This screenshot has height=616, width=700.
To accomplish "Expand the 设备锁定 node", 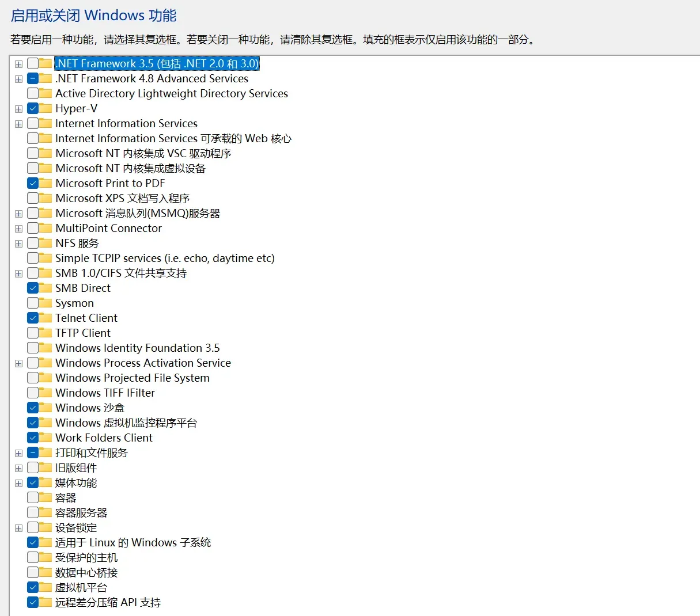I will [x=19, y=528].
